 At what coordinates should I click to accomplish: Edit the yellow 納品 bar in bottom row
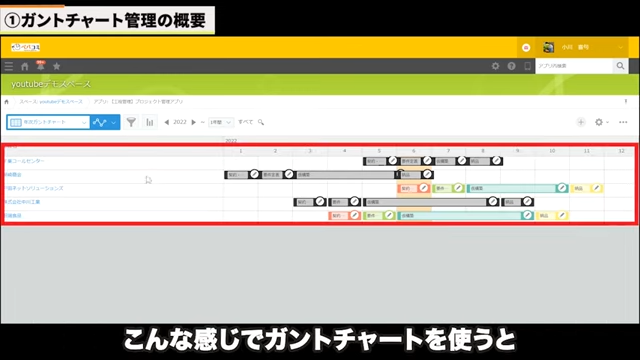[x=562, y=215]
